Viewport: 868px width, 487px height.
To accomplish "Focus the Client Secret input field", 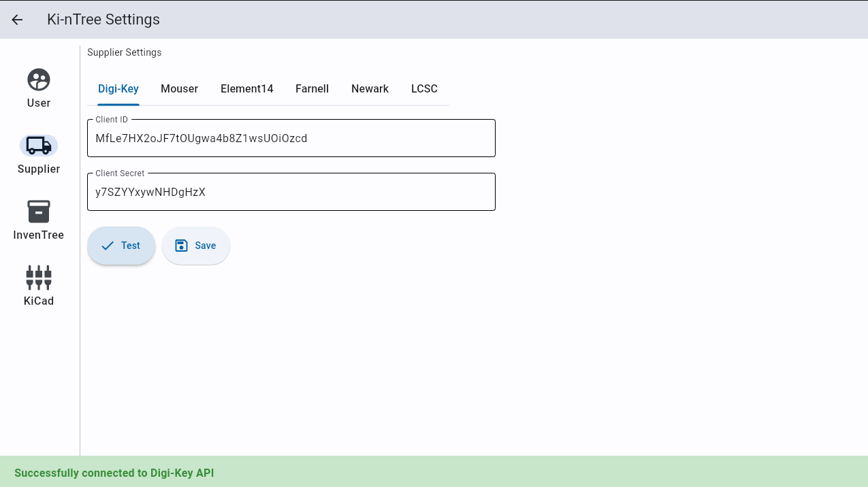I will pos(291,192).
